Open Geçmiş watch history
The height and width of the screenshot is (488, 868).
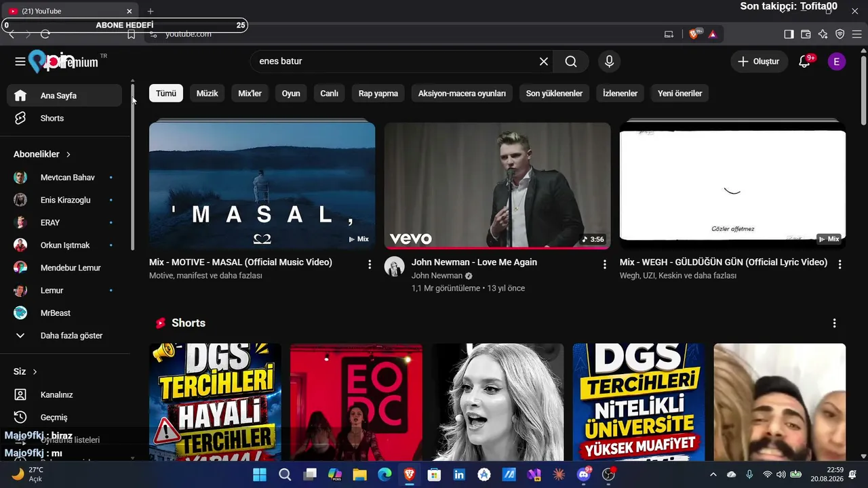(64, 417)
